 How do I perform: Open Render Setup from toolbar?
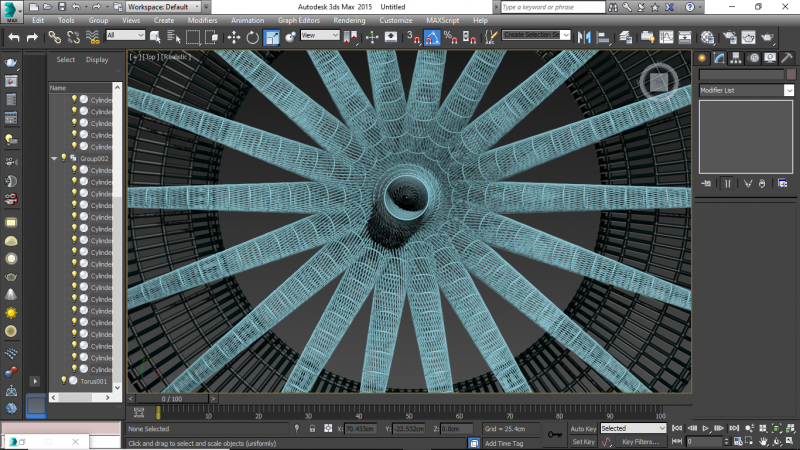pyautogui.click(x=730, y=37)
